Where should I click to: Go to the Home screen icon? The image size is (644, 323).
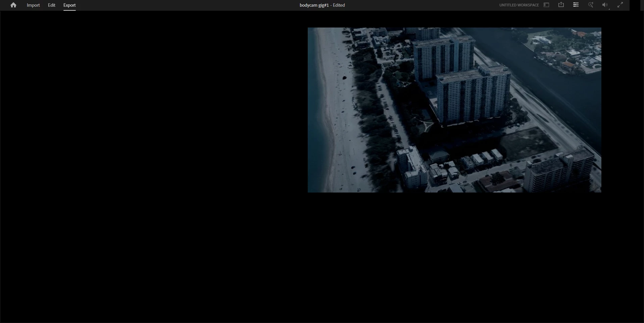(13, 5)
